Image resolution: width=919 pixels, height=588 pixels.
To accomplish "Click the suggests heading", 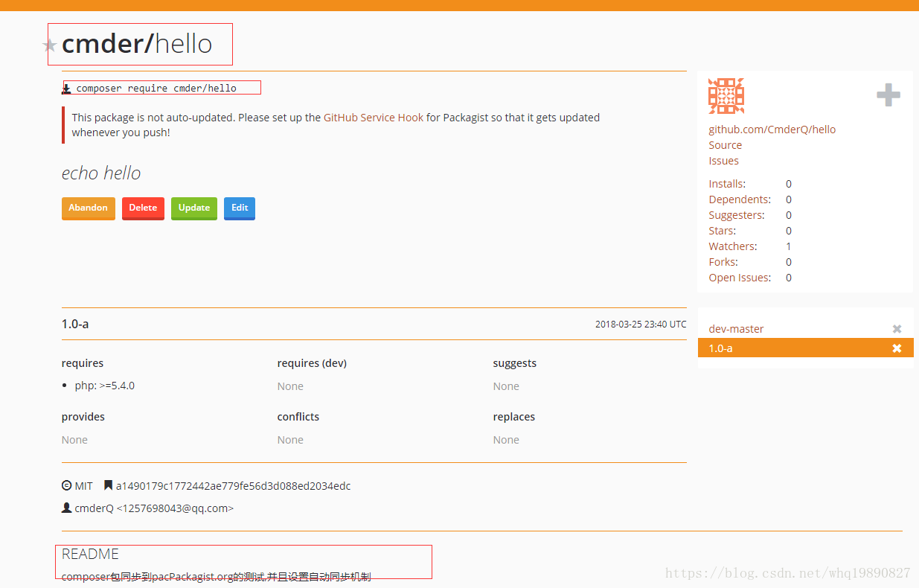I will click(x=515, y=363).
